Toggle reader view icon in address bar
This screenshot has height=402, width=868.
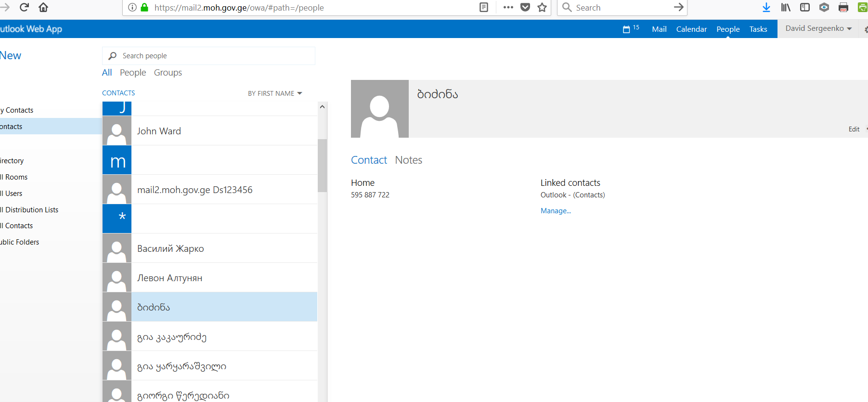pyautogui.click(x=484, y=7)
